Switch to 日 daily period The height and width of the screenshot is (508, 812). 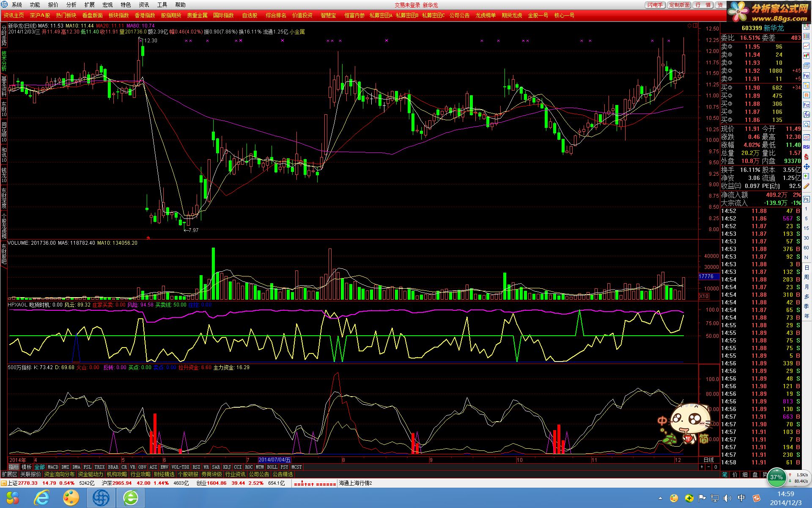tap(807, 268)
